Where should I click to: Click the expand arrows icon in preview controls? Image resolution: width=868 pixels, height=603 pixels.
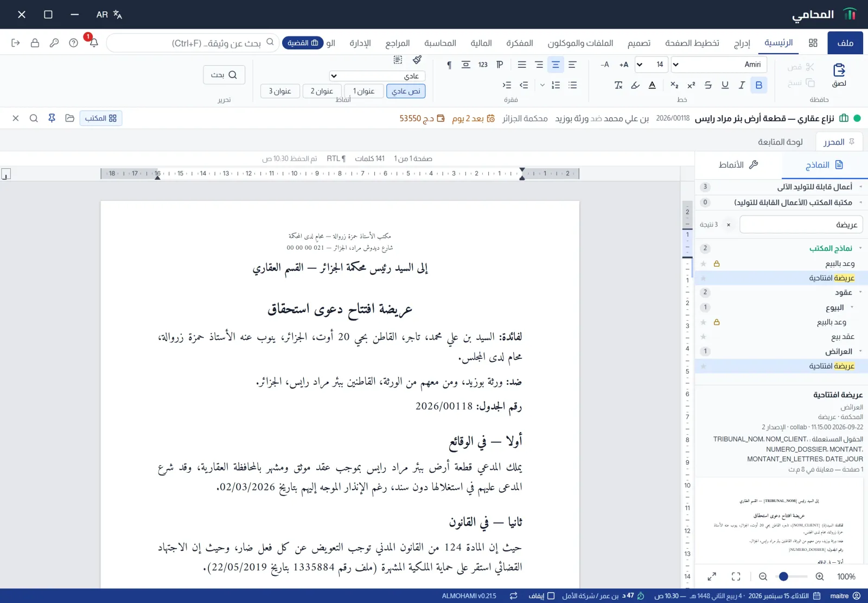(x=712, y=576)
